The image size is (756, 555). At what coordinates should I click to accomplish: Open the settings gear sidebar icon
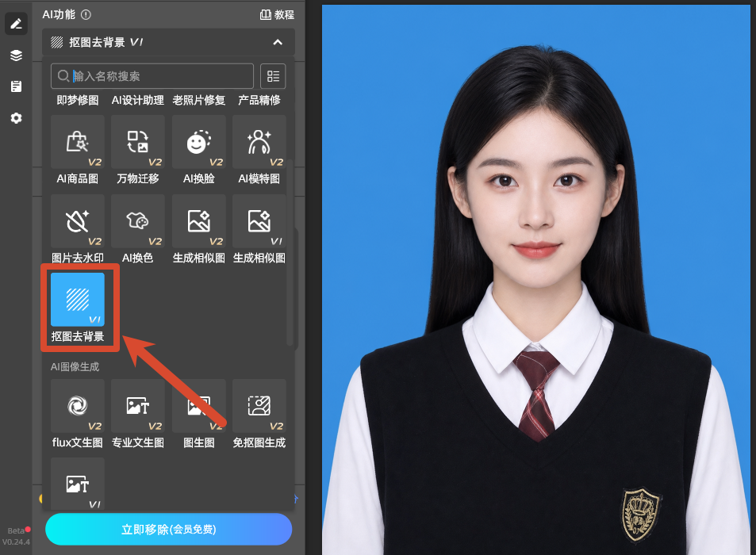point(16,118)
